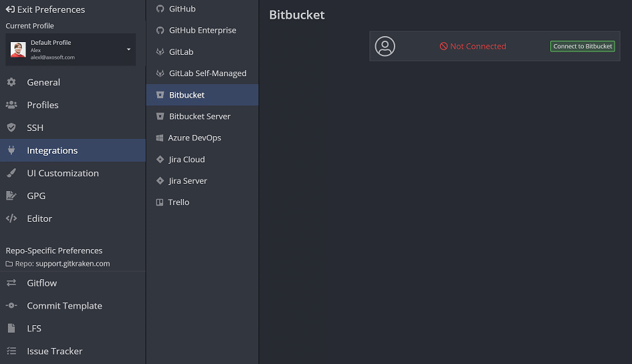Viewport: 632px width, 364px height.
Task: Click the Gitflow arrows icon
Action: click(11, 283)
